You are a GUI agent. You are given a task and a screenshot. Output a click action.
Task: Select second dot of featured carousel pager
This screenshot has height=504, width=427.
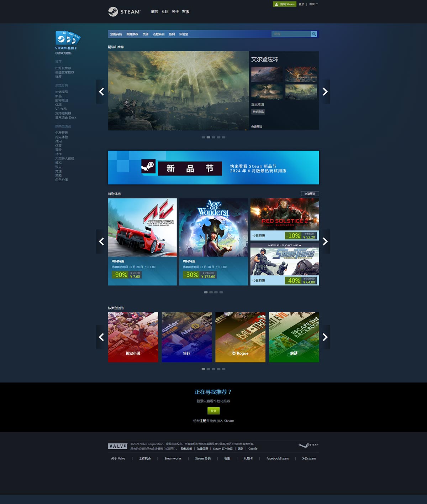pyautogui.click(x=209, y=137)
